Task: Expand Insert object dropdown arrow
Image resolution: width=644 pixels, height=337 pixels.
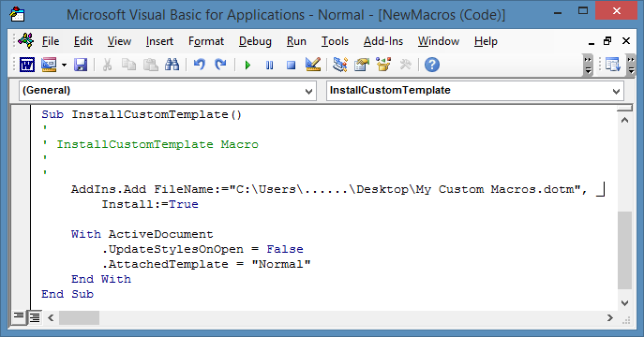Action: (64, 65)
